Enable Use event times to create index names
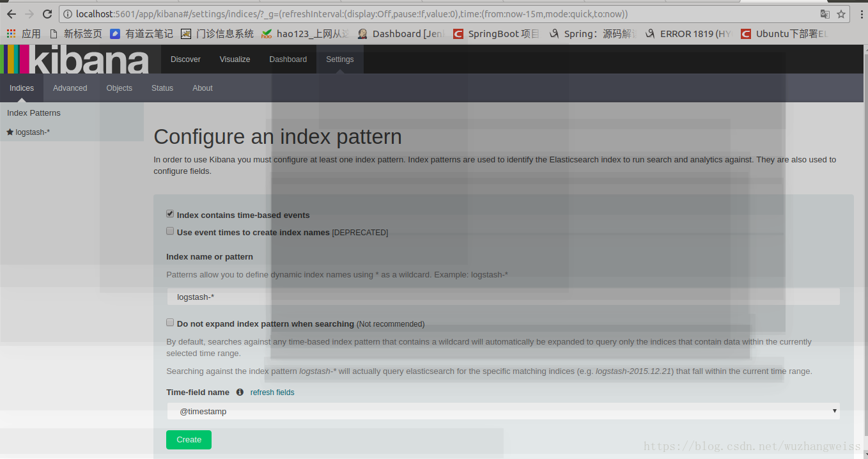868x459 pixels. tap(170, 231)
